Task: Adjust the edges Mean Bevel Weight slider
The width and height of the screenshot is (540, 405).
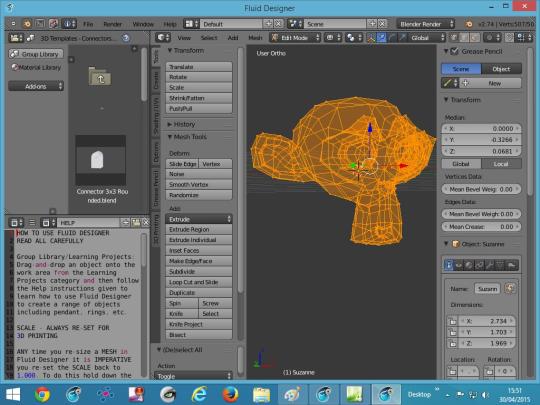Action: 481,214
